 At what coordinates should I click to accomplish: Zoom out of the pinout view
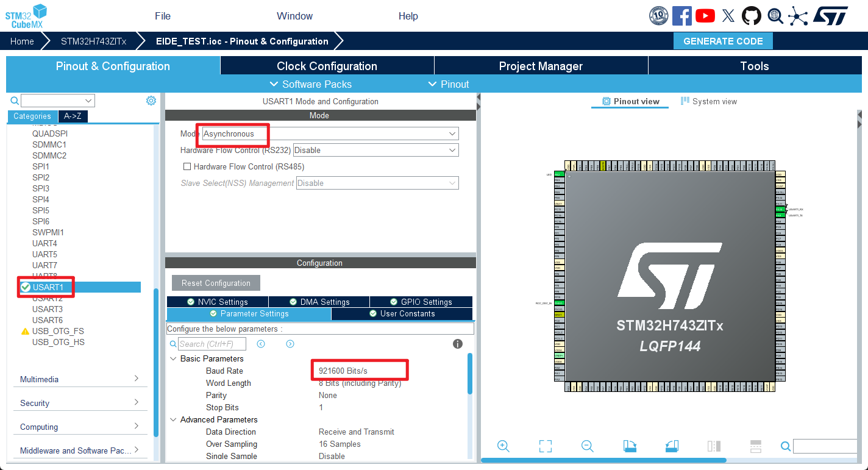(587, 446)
